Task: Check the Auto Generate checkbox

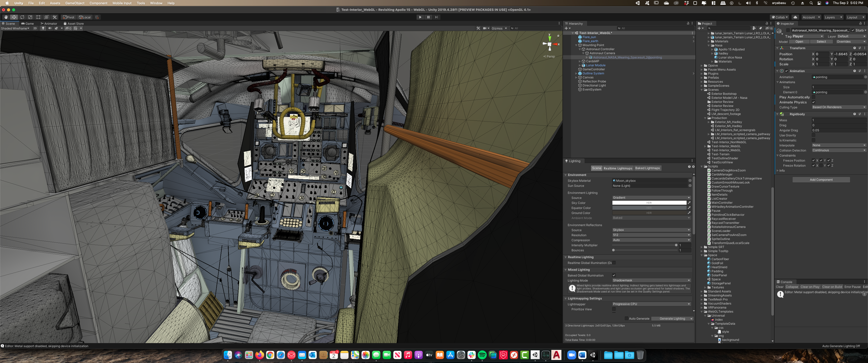Action: coord(626,319)
